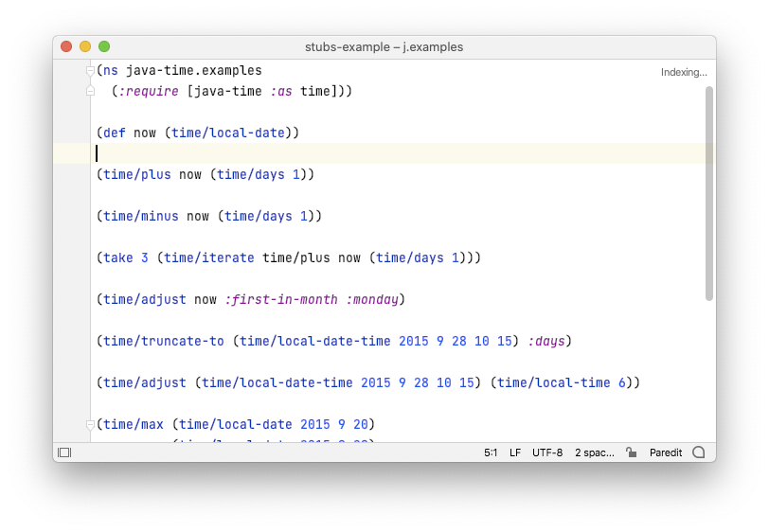Click the time/local-time symbol
Image resolution: width=769 pixels, height=532 pixels.
[554, 383]
